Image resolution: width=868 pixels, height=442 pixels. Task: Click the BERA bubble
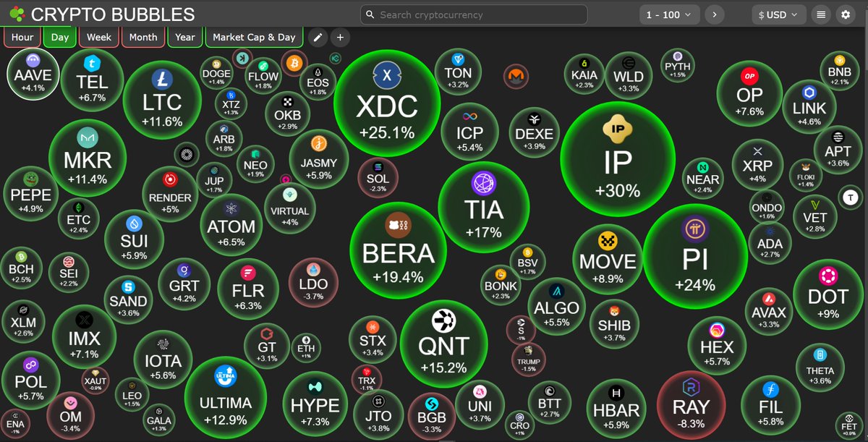[398, 250]
